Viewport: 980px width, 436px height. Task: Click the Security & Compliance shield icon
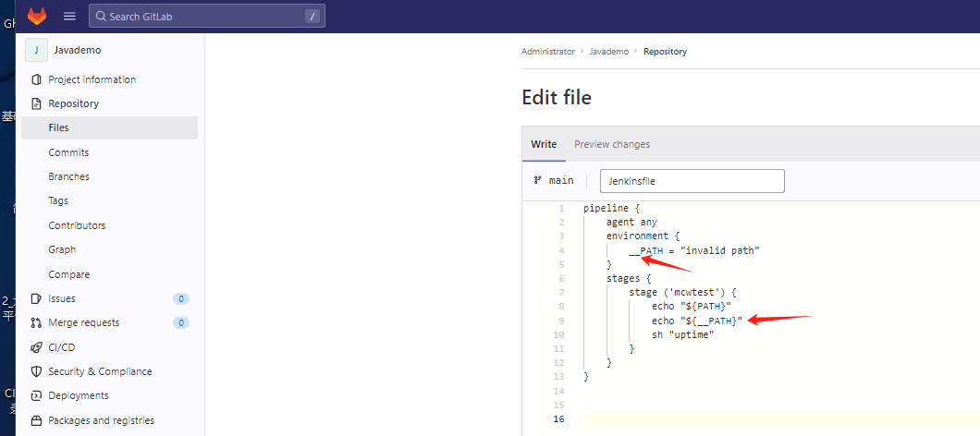click(x=37, y=371)
